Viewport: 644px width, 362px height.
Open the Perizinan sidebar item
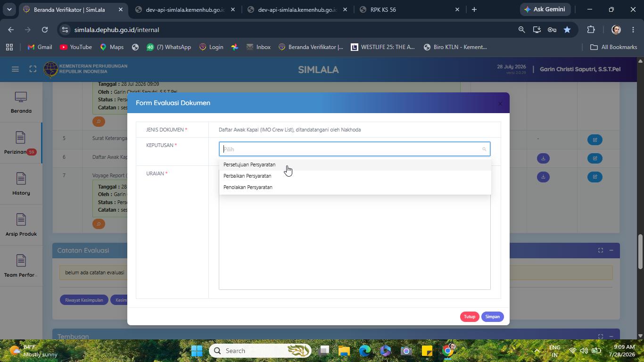pyautogui.click(x=21, y=143)
